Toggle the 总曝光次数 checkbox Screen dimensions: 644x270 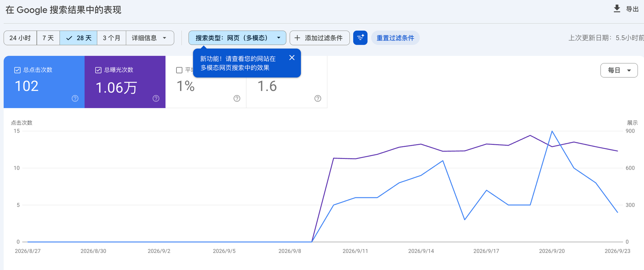pyautogui.click(x=98, y=70)
